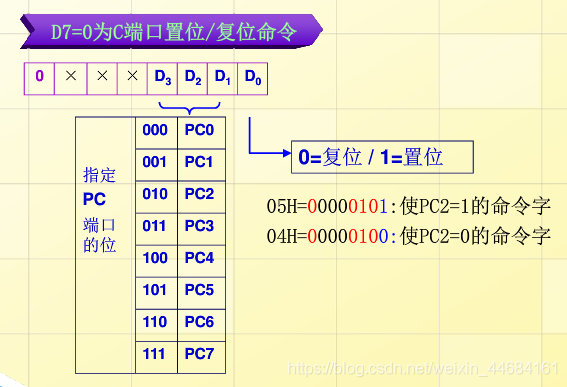Select the '0' bit cell in the register row
The height and width of the screenshot is (387, 567).
39,78
